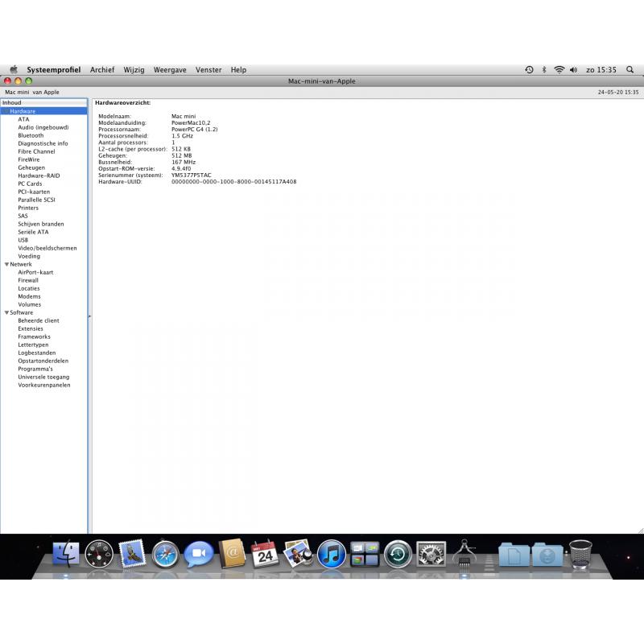Click the serial number YM5377PSTAC
The image size is (644, 644).
[192, 175]
